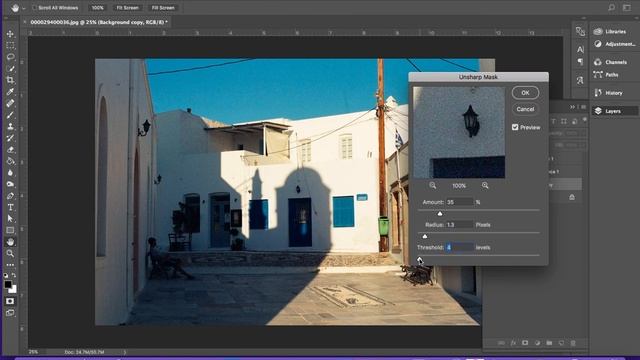Screen dimensions: 640x360
Task: Cancel the Unsharp Mask dialog
Action: pos(525,109)
